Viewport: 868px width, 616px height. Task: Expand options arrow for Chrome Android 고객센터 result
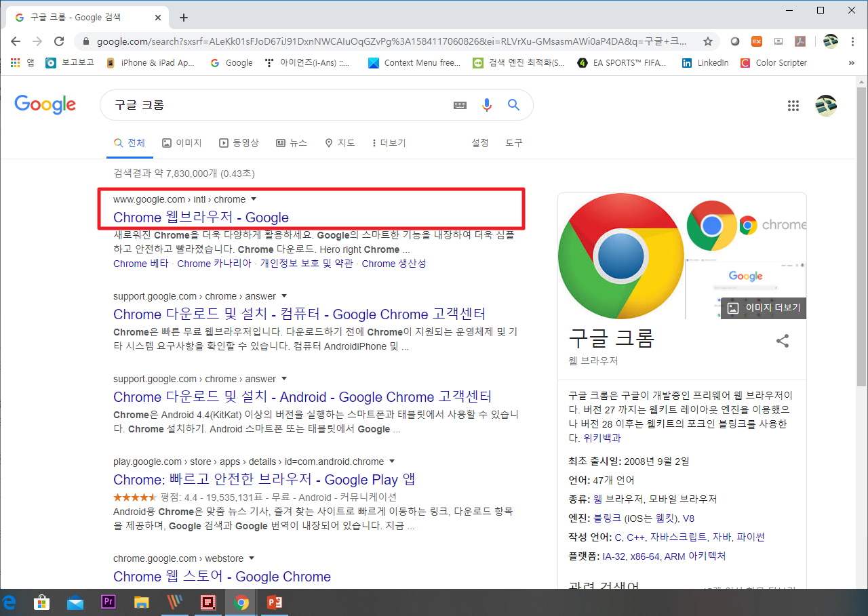(x=284, y=379)
